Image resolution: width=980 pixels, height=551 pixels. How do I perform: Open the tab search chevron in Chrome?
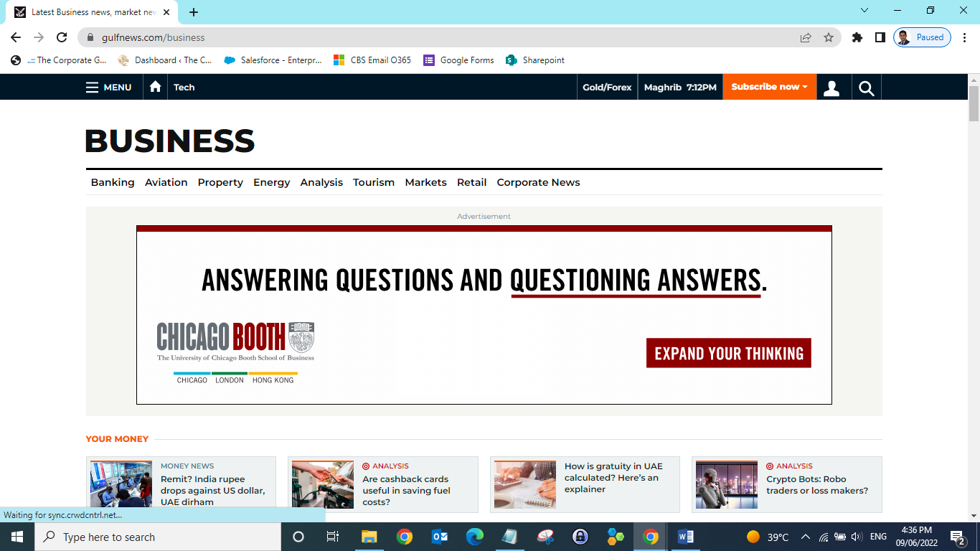[x=864, y=11]
